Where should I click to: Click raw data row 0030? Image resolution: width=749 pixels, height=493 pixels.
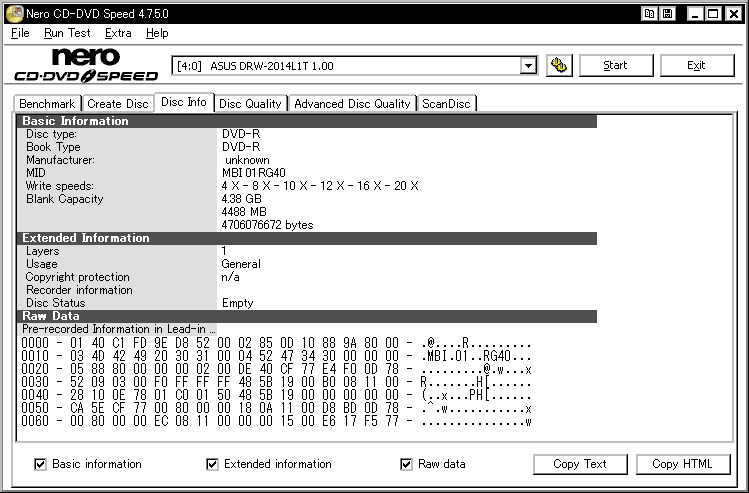click(277, 382)
